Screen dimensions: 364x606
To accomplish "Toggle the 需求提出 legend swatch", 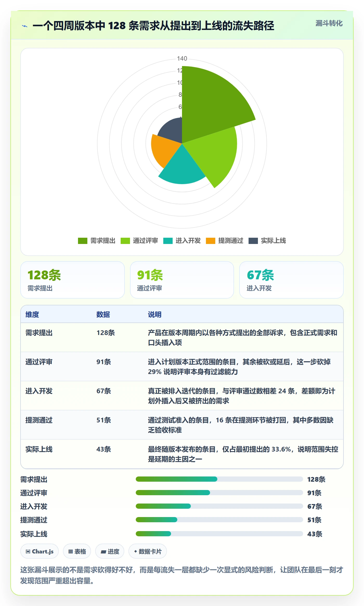I will pos(83,241).
